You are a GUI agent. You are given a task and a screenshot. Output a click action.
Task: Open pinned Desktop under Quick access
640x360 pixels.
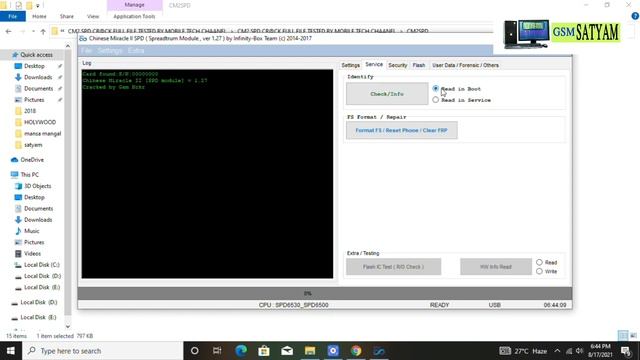point(34,66)
